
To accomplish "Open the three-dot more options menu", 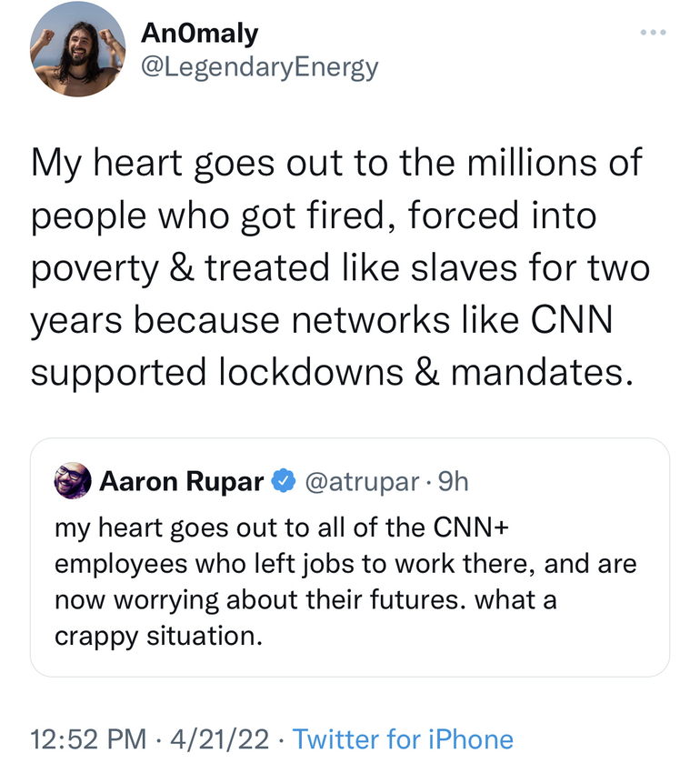I will pos(653,34).
